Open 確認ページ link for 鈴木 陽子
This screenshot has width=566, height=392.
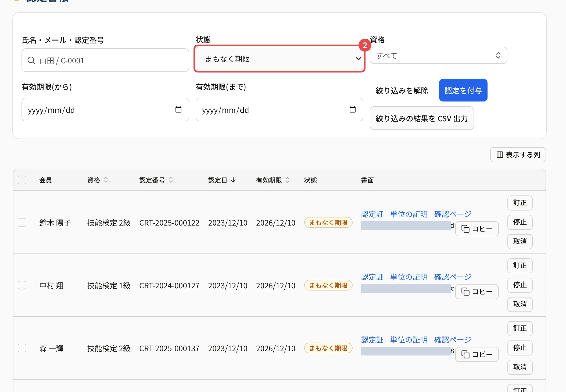pyautogui.click(x=453, y=214)
